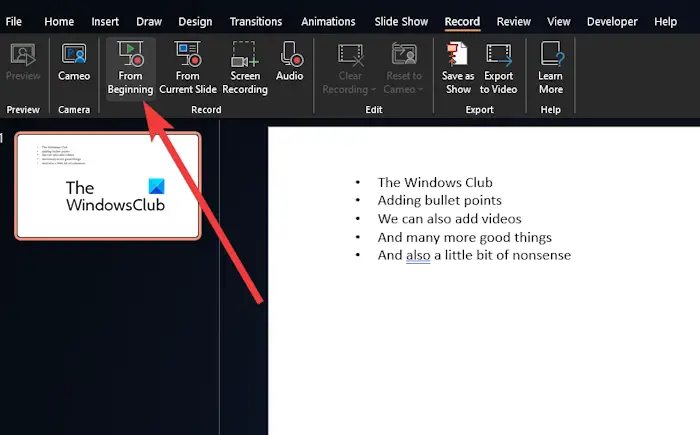This screenshot has height=435, width=700.
Task: Launch Screen Recording tool
Action: [245, 68]
